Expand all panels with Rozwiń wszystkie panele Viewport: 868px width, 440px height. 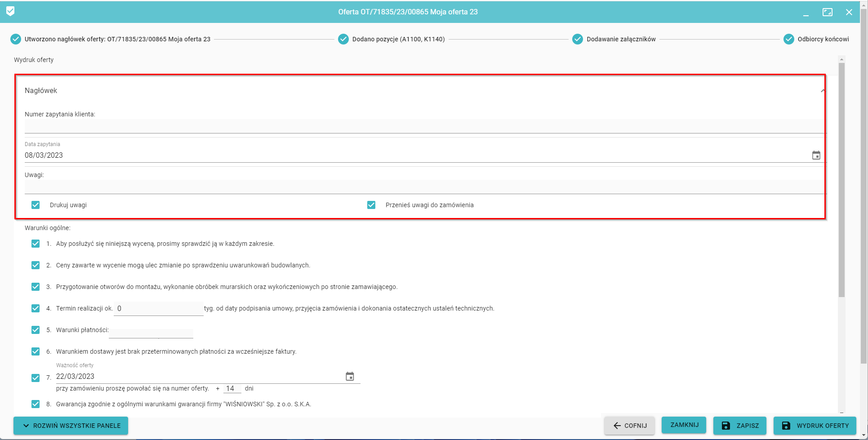click(71, 426)
